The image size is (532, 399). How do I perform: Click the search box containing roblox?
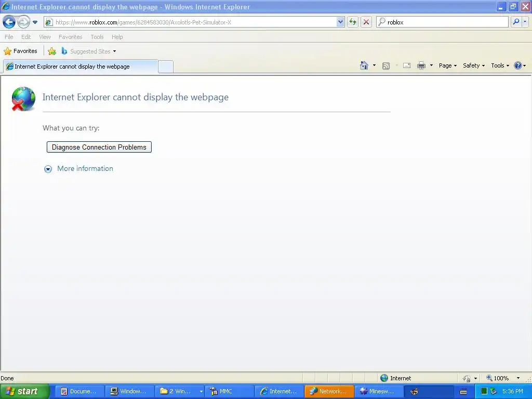(442, 22)
